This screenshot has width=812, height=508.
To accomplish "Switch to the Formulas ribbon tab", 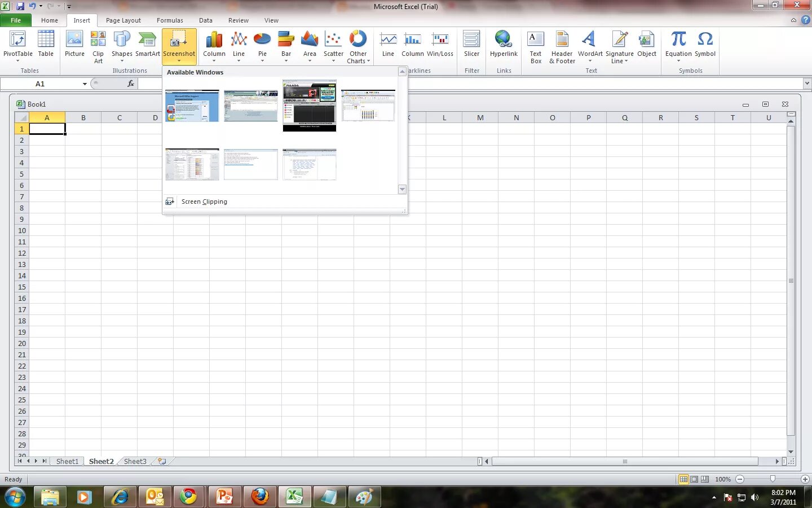I will [170, 20].
